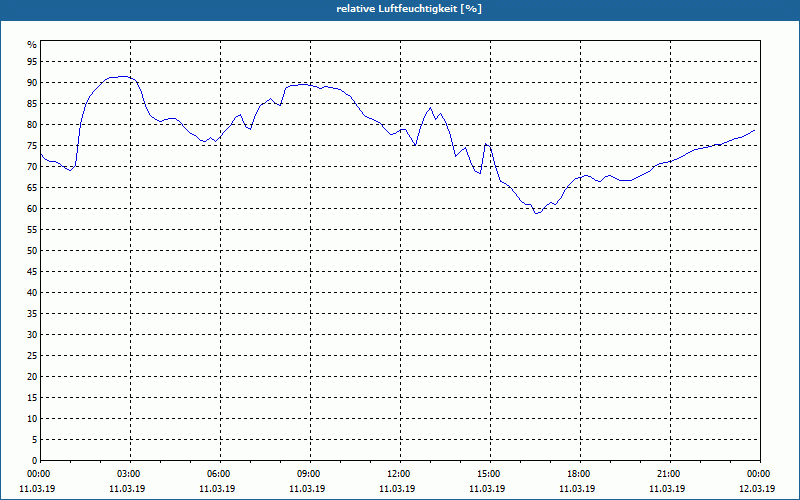The height and width of the screenshot is (500, 800).
Task: Click the '%' unit label on y-axis
Action: pyautogui.click(x=32, y=45)
